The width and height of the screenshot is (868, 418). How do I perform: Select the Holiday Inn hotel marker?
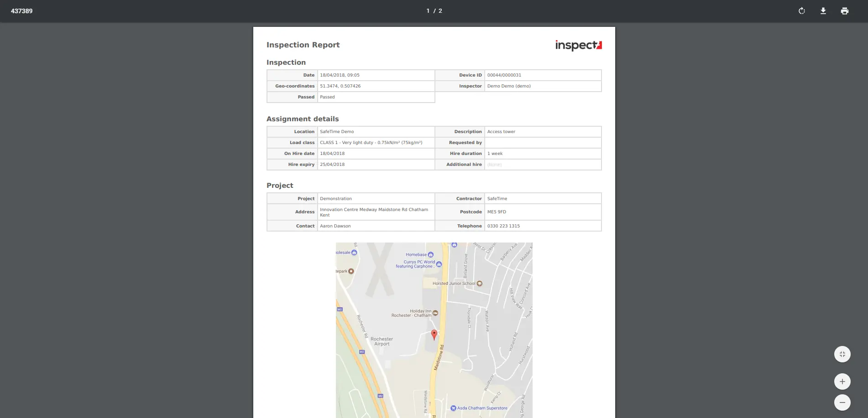435,313
